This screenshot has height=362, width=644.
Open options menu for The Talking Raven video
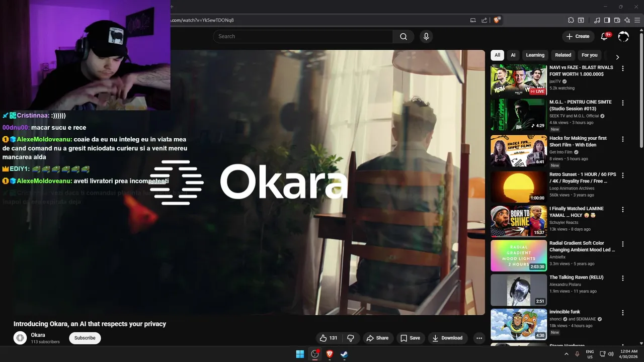[623, 278]
